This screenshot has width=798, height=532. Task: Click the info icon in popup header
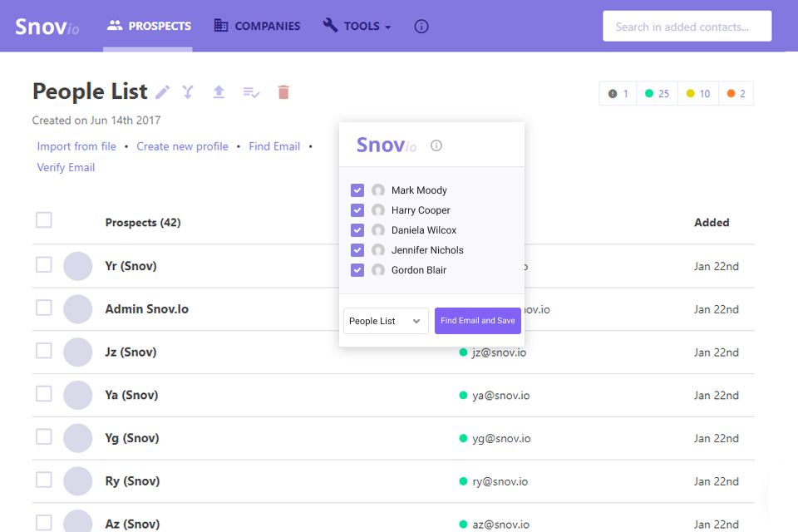tap(436, 145)
